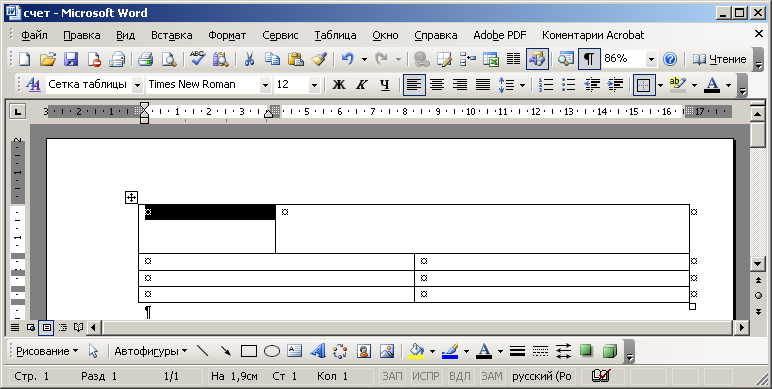Select the Arrow drawing tool
This screenshot has height=389, width=772.
point(225,351)
